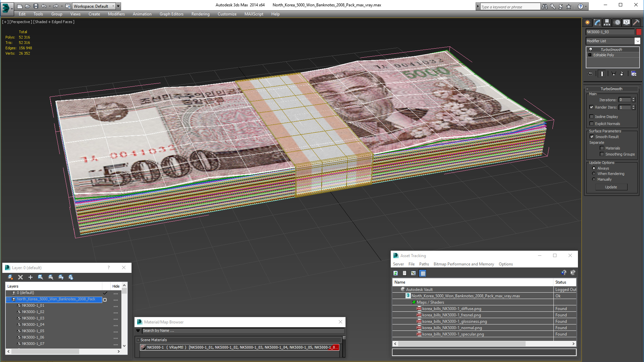
Task: Click Make Unique modifier icon
Action: tap(613, 74)
